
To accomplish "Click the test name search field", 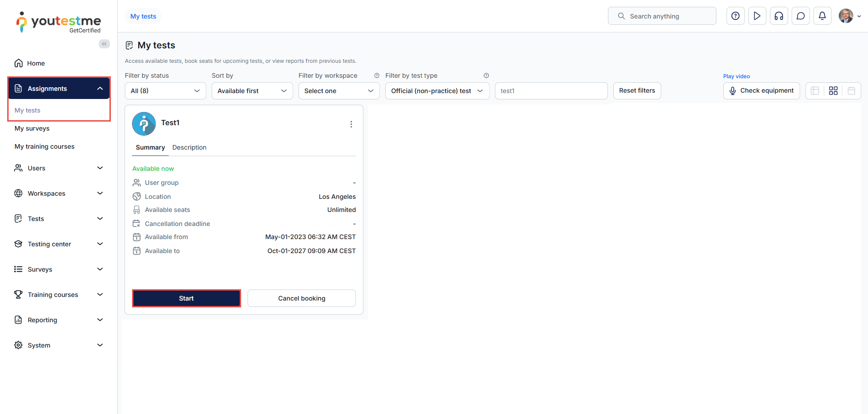I will (551, 91).
